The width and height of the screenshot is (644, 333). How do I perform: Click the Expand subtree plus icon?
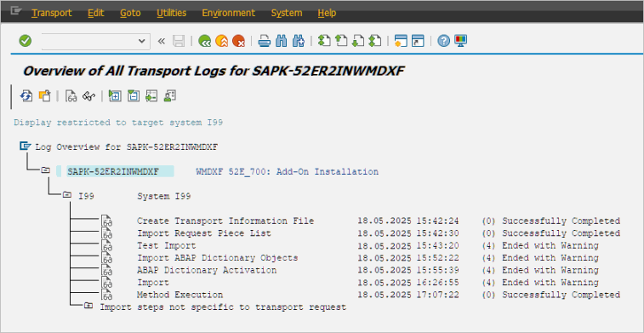[115, 96]
